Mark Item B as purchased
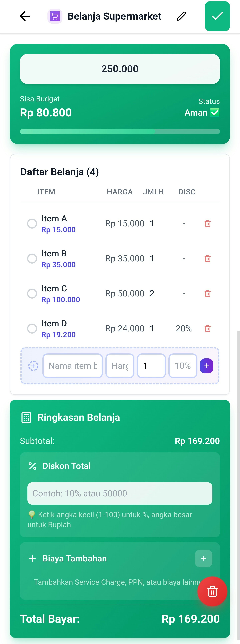The image size is (240, 644). tap(32, 258)
